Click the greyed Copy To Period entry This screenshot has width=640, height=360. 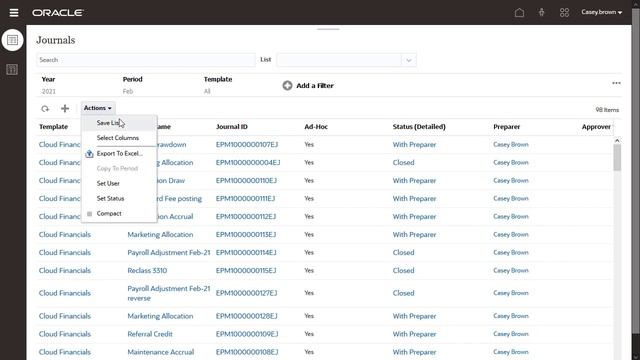coord(117,169)
